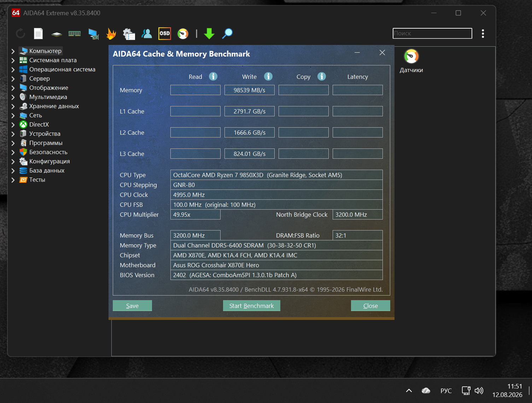Click the info icon next to Write
This screenshot has width=532, height=403.
(x=268, y=76)
